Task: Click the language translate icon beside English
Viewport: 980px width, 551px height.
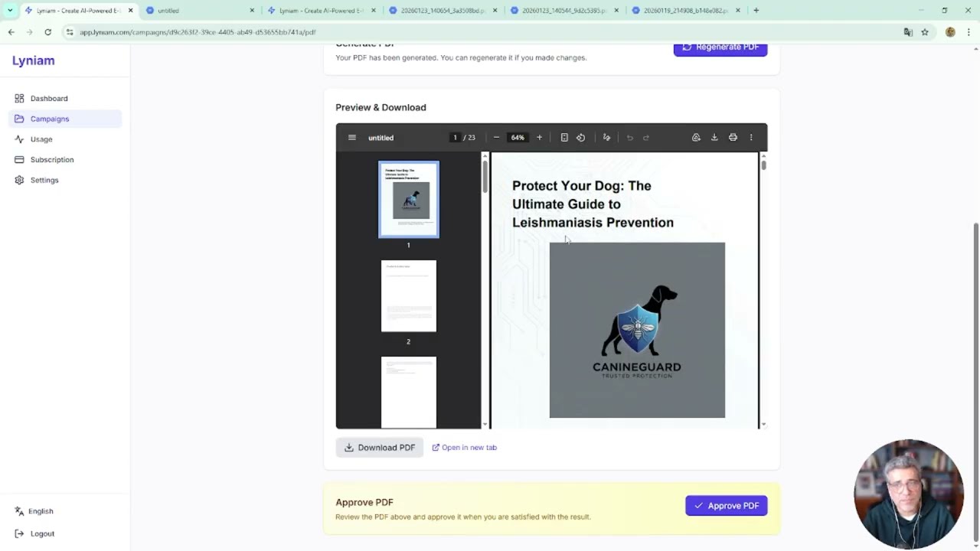Action: pos(19,511)
